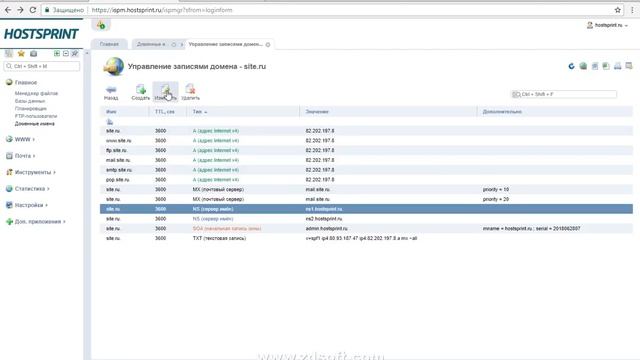Close the Управление записями домена tab
Screen dimensions: 640x360
pos(268,44)
